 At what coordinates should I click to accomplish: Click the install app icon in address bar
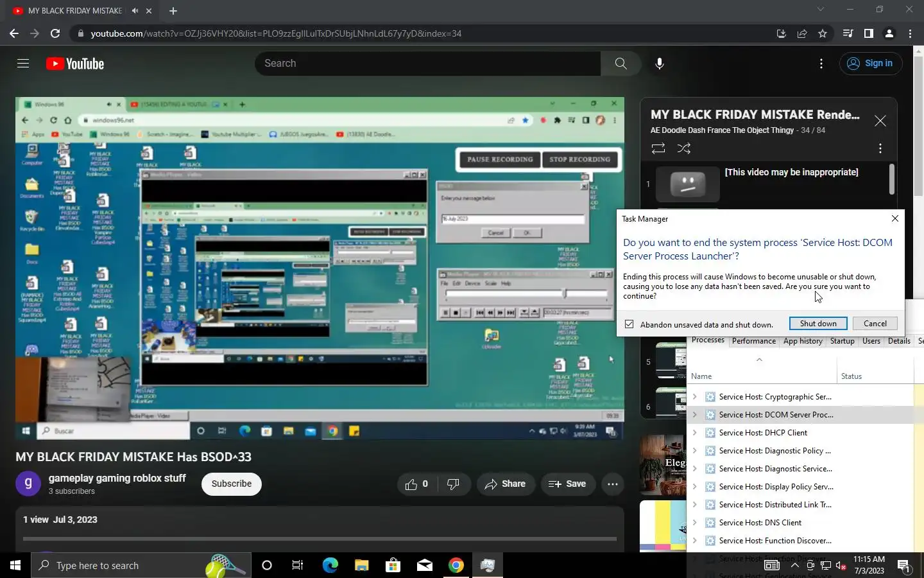tap(781, 33)
